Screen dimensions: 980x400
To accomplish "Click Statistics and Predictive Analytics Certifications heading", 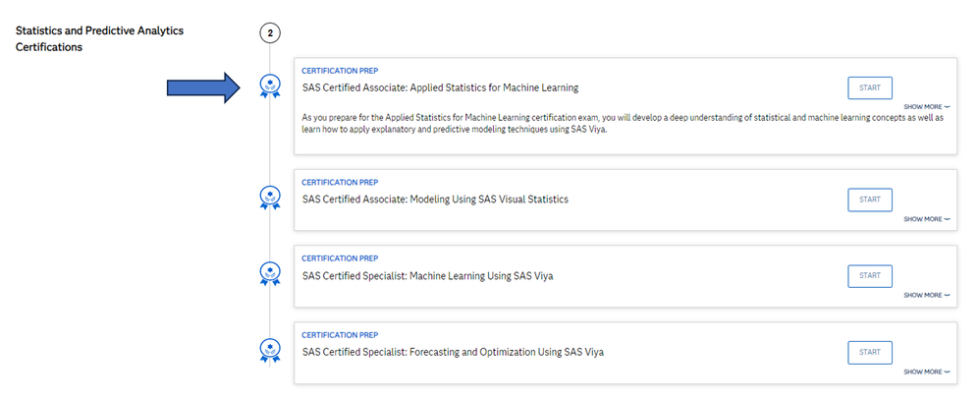I will 99,38.
